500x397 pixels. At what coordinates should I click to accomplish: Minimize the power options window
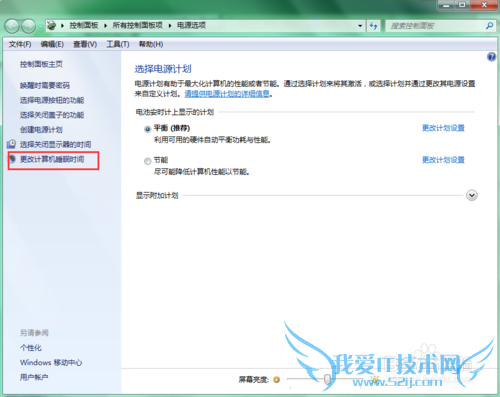(446, 5)
